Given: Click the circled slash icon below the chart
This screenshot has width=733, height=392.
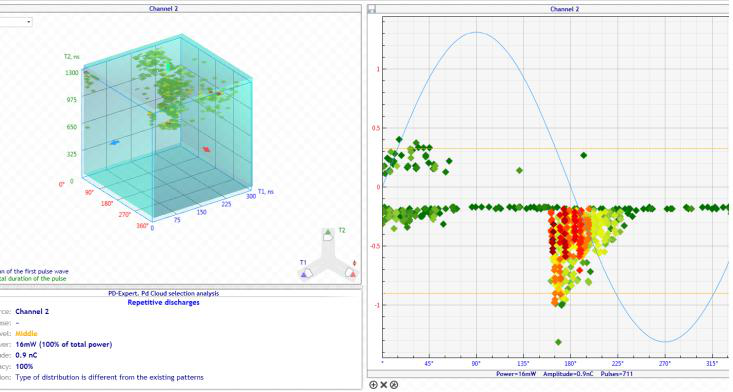Looking at the screenshot, I should click(x=394, y=385).
